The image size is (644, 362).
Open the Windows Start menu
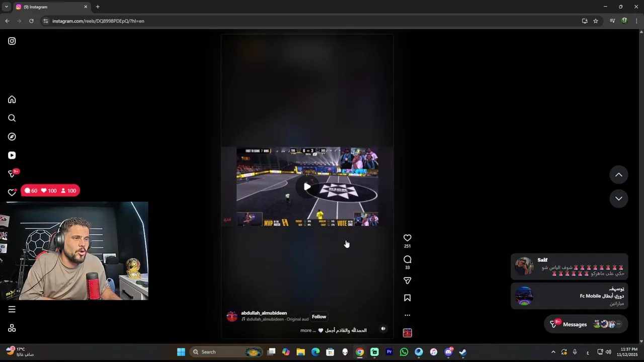pos(181,352)
